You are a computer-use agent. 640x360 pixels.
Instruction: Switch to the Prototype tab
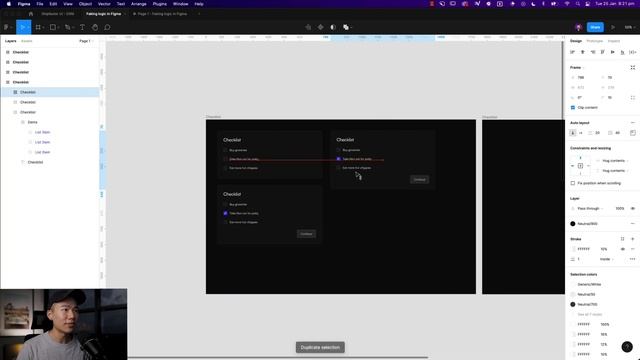[594, 41]
